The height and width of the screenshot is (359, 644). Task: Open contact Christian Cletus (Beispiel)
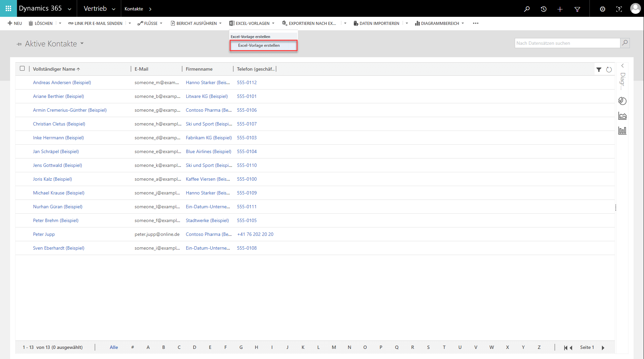click(x=59, y=124)
